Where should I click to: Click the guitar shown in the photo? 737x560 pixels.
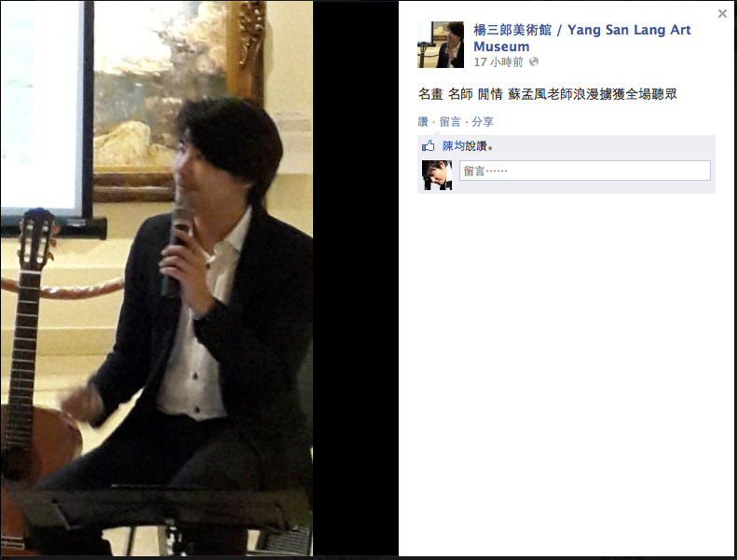click(31, 376)
